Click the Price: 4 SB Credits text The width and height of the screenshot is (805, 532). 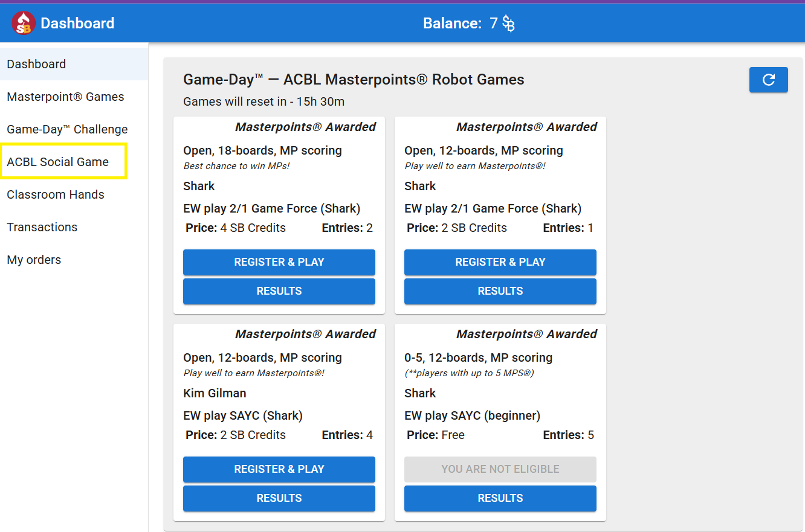(236, 228)
